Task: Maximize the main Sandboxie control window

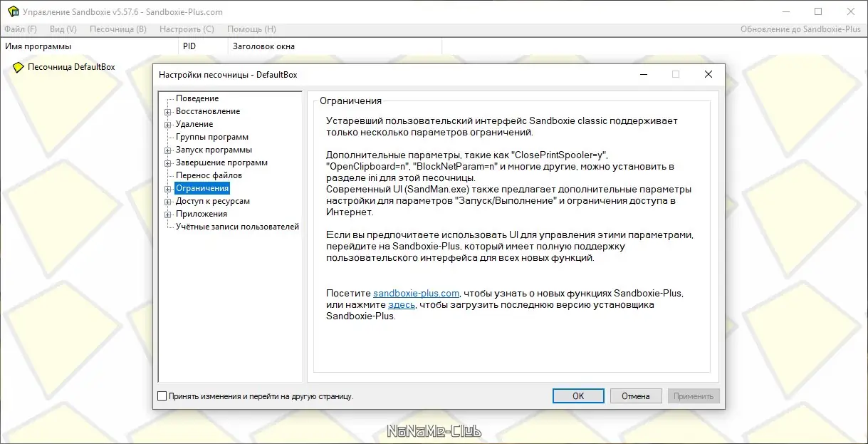Action: 818,11
